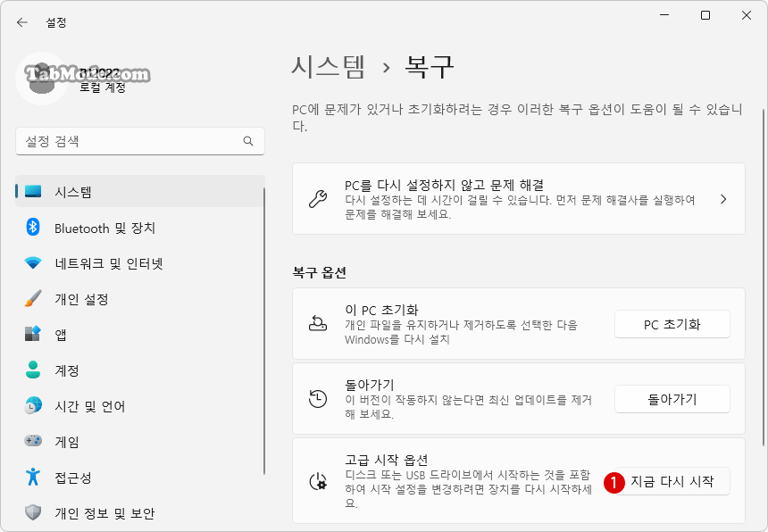Click the network Wi-Fi icon in sidebar
The image size is (768, 532).
[33, 263]
